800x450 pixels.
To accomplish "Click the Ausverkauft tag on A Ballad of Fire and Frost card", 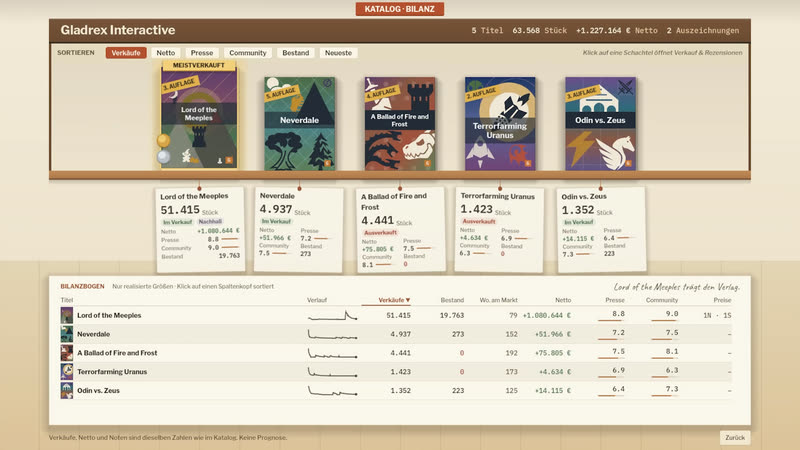I will coord(380,232).
